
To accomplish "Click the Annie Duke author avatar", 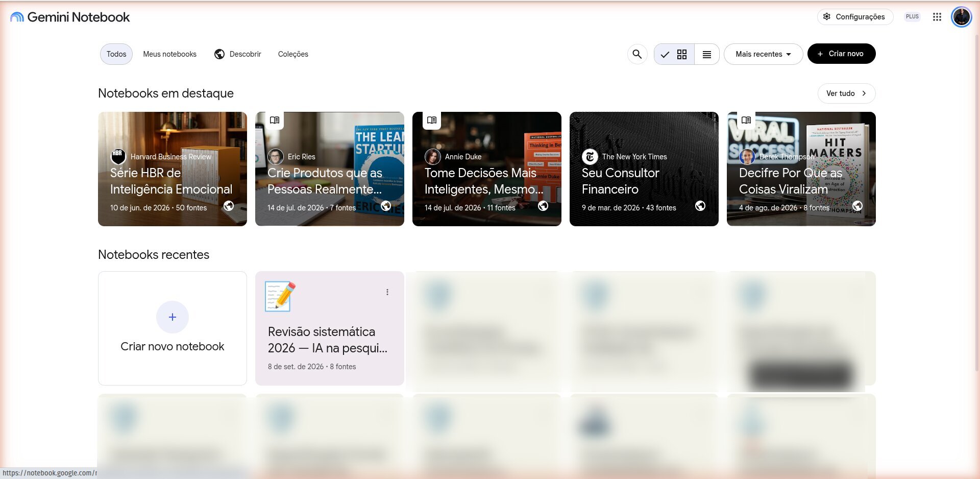I will [433, 156].
